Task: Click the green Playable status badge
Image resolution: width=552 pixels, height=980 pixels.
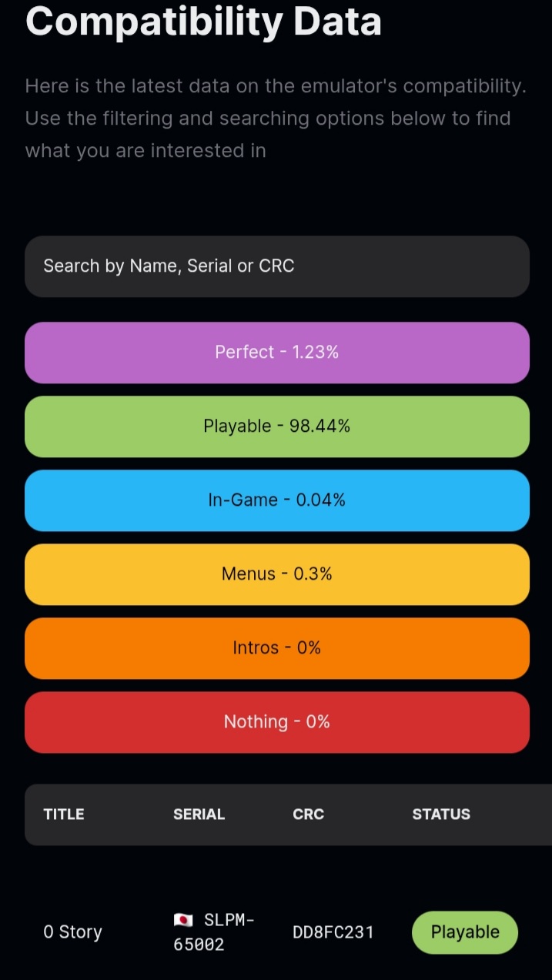Action: coord(465,932)
